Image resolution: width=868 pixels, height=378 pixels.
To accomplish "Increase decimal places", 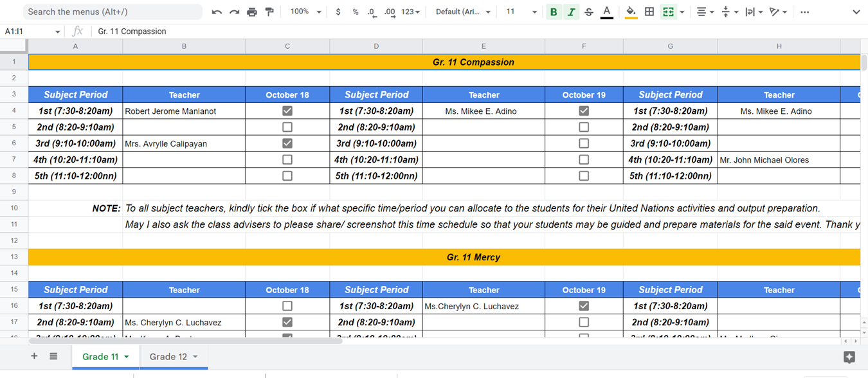I will [390, 12].
